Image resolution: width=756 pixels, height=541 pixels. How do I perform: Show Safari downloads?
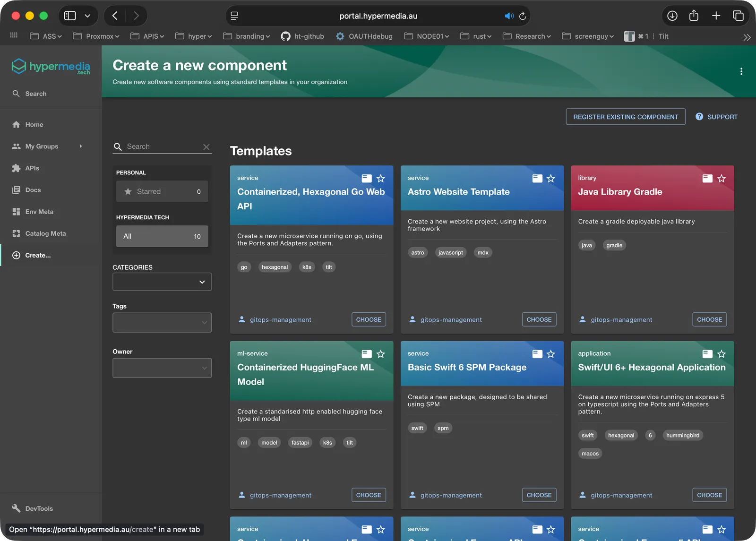point(672,16)
